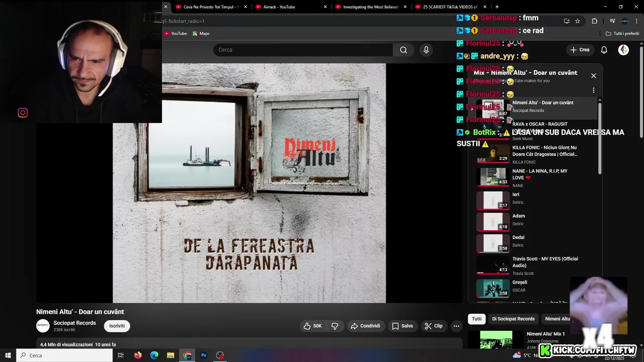The image size is (644, 362).
Task: Open more actions ellipsis under video
Action: pyautogui.click(x=456, y=326)
